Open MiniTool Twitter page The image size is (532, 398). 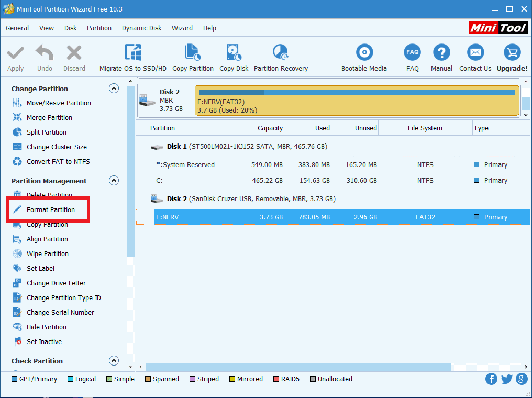click(506, 379)
